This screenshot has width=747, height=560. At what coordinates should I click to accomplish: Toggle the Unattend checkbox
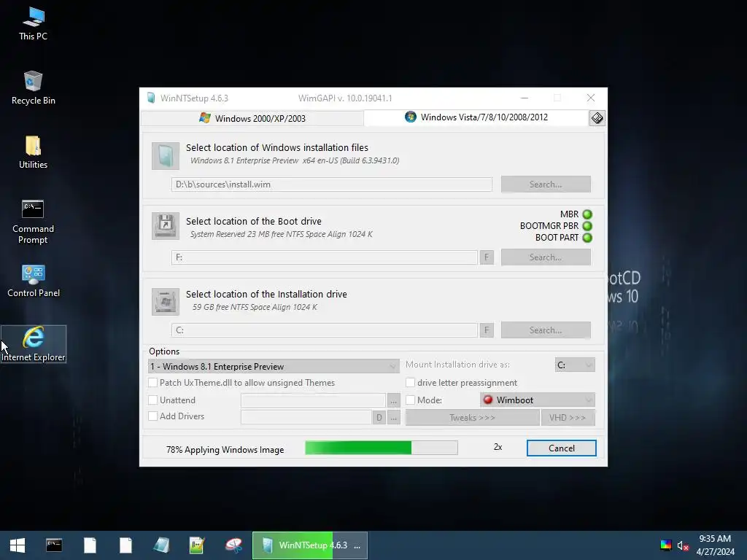153,400
